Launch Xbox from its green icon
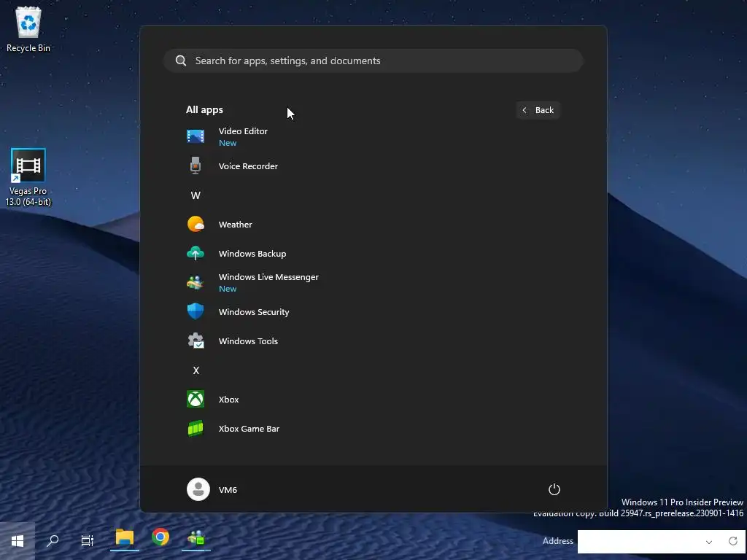The image size is (747, 560). [x=196, y=400]
